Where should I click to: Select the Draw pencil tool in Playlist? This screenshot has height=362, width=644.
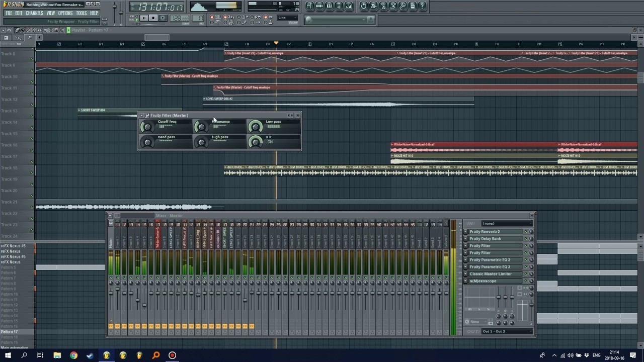pos(17,30)
